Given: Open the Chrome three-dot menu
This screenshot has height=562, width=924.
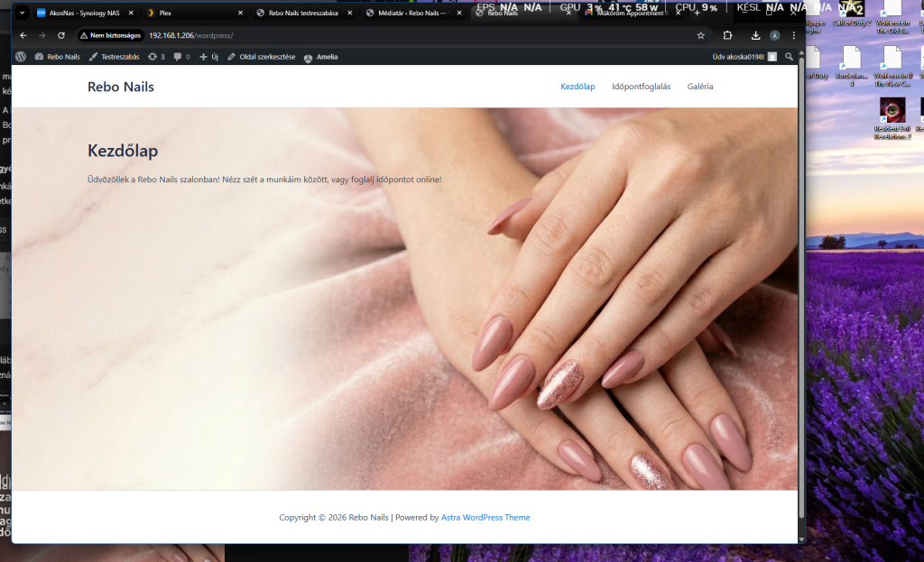Looking at the screenshot, I should [x=794, y=35].
